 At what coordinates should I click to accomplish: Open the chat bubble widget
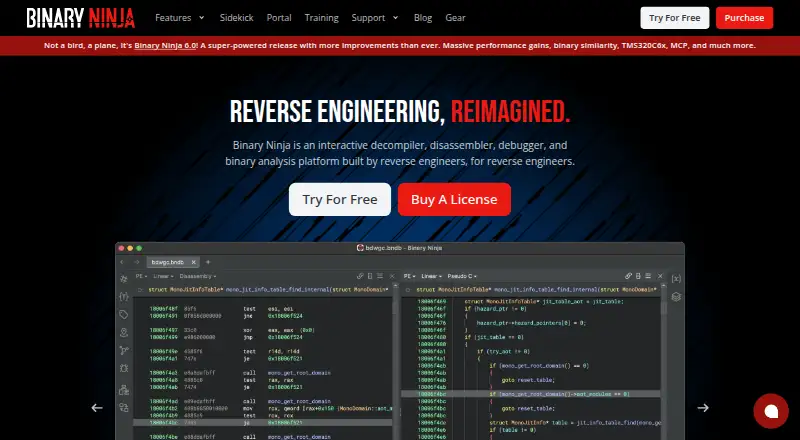[x=771, y=411]
